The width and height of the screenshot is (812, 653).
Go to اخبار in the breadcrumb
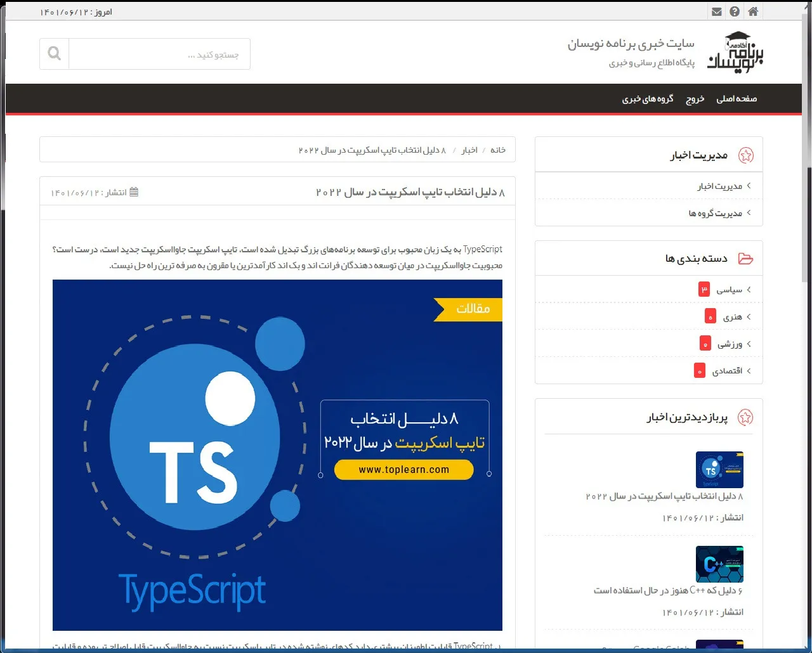click(x=469, y=150)
